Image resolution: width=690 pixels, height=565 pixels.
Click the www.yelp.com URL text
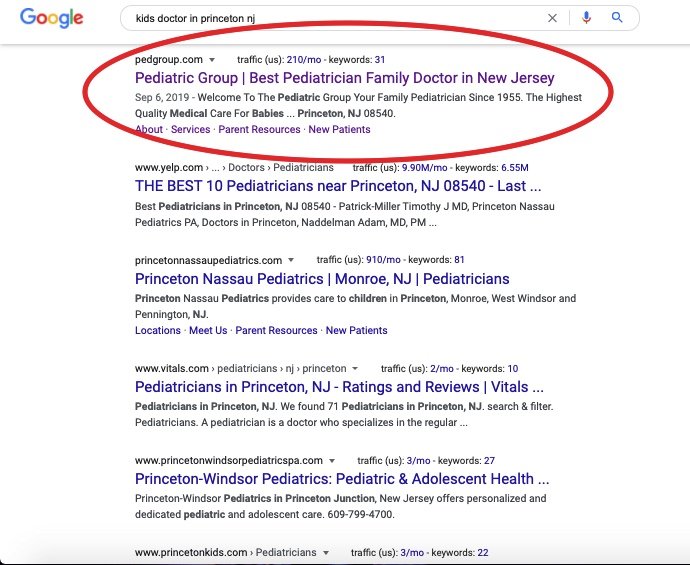(169, 168)
